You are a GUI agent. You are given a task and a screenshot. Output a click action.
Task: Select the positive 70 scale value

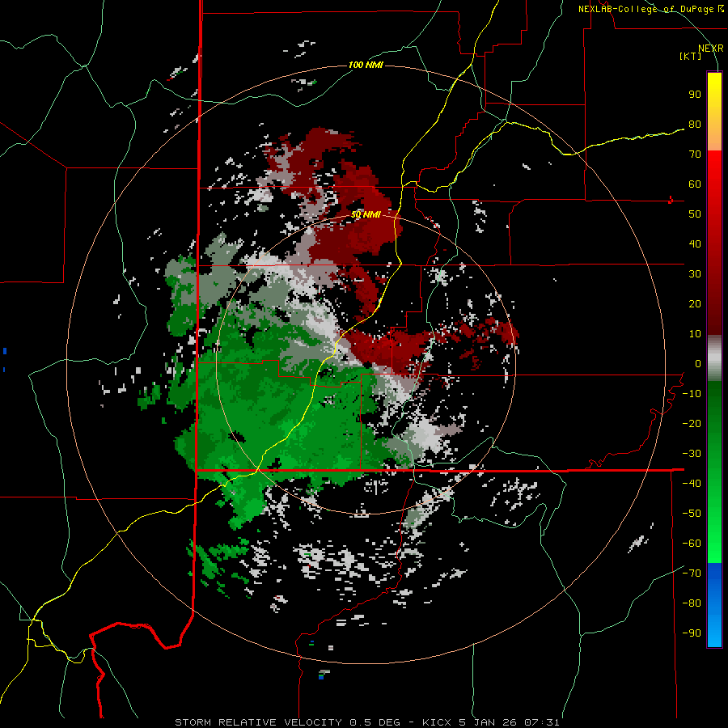coord(695,154)
